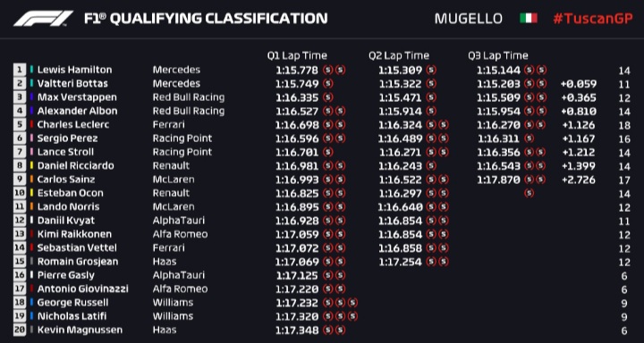Click the lone soft tyre icon in Ocon's Q3 row
The image size is (644, 343).
(x=529, y=193)
